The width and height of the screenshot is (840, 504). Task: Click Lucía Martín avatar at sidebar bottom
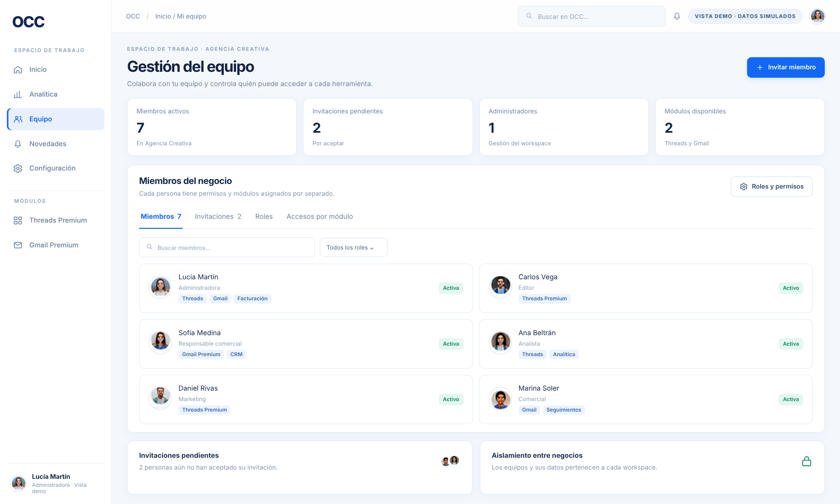click(18, 484)
